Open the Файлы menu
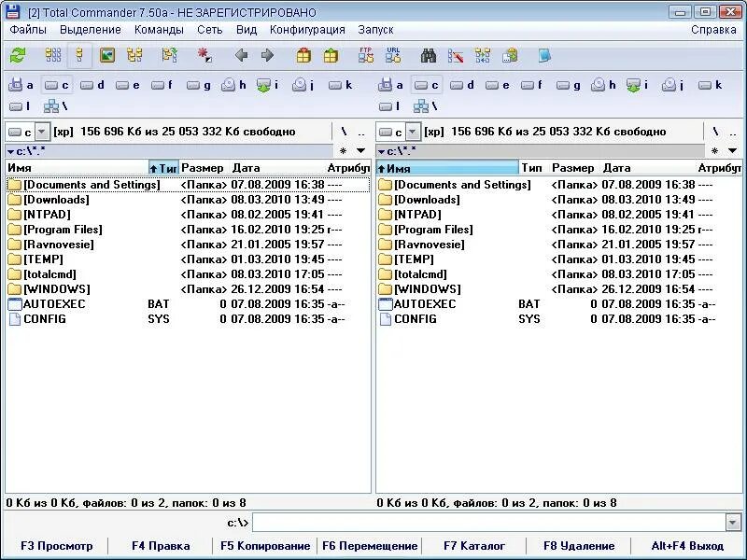Viewport: 747px width, 560px height. (x=28, y=30)
